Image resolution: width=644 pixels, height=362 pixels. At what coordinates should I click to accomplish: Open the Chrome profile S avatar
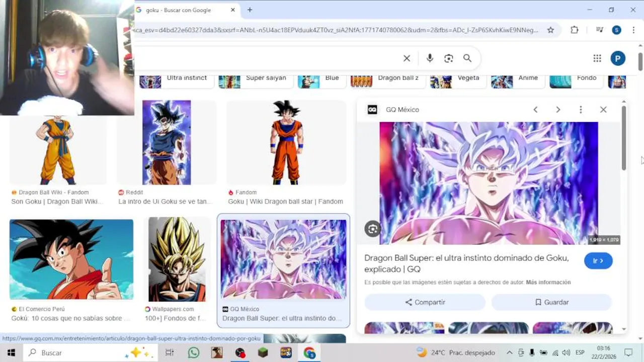pyautogui.click(x=616, y=30)
